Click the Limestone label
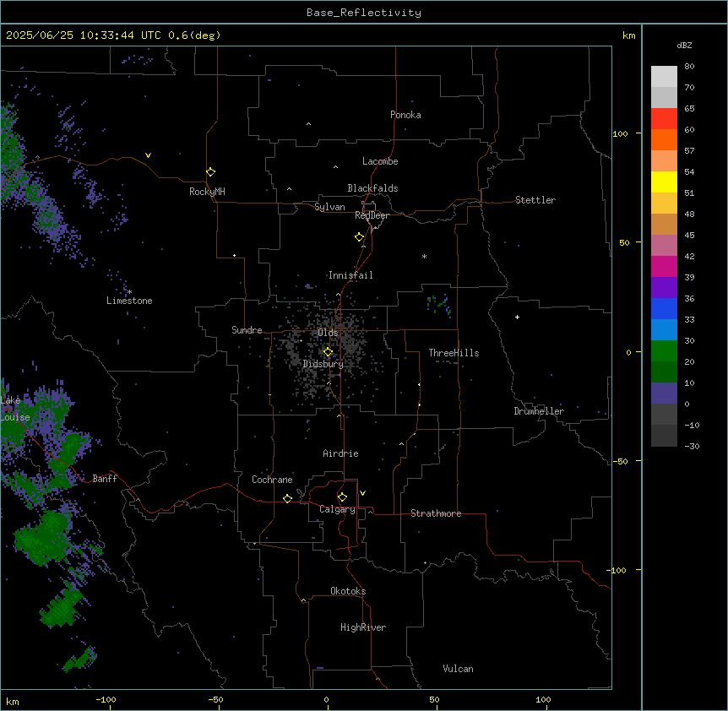Image resolution: width=728 pixels, height=711 pixels. [129, 301]
